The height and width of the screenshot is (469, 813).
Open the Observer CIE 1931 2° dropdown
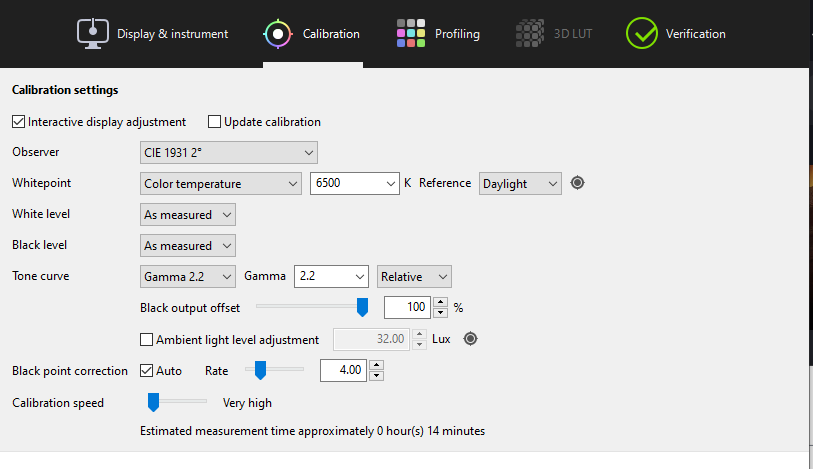229,153
